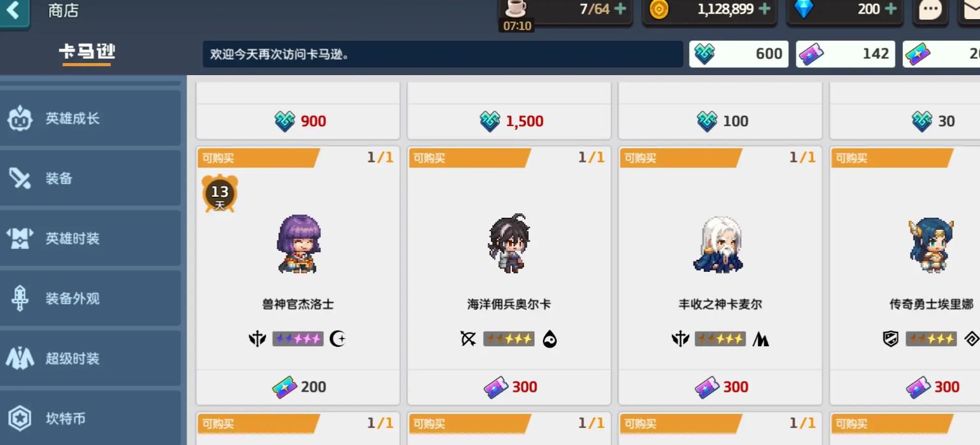980x445 pixels.
Task: Select the 兽神官杰洛士 hero card
Action: click(x=298, y=276)
